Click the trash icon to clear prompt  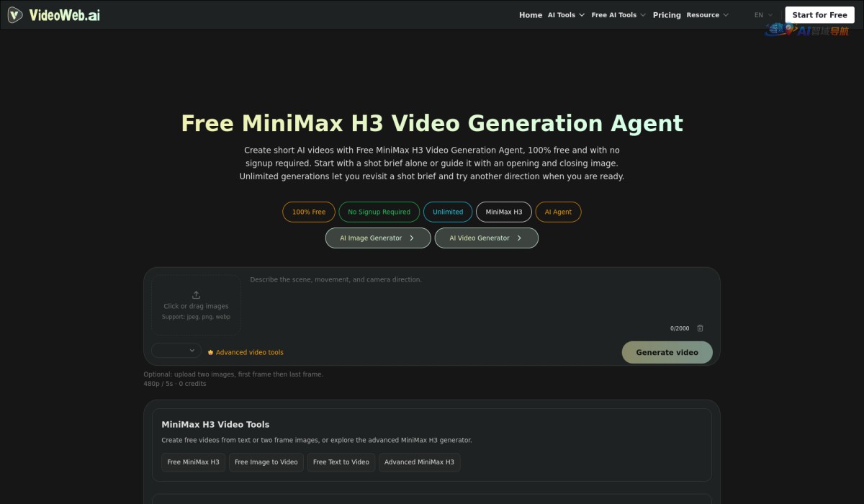click(700, 328)
